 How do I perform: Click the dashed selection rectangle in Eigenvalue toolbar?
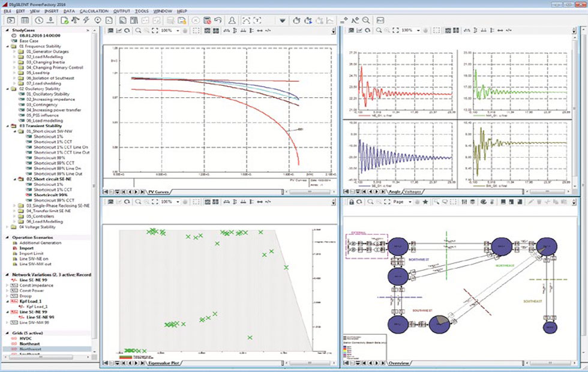pyautogui.click(x=196, y=202)
